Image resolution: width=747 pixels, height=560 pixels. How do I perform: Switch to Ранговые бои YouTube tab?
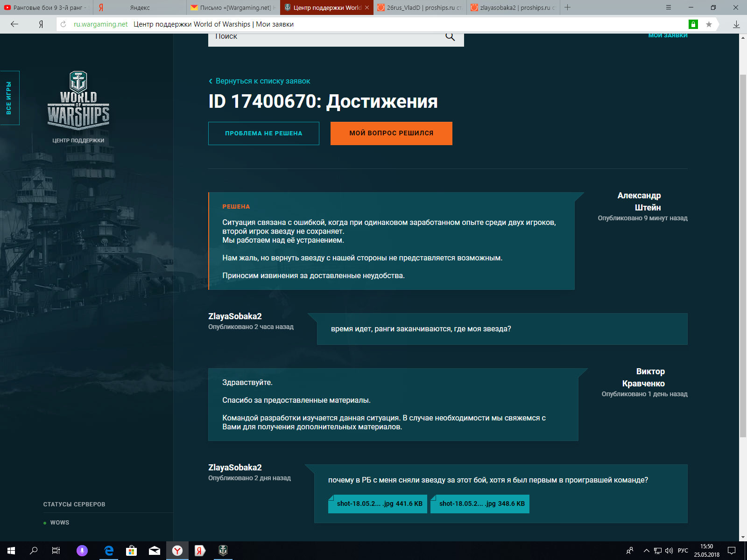click(x=46, y=7)
